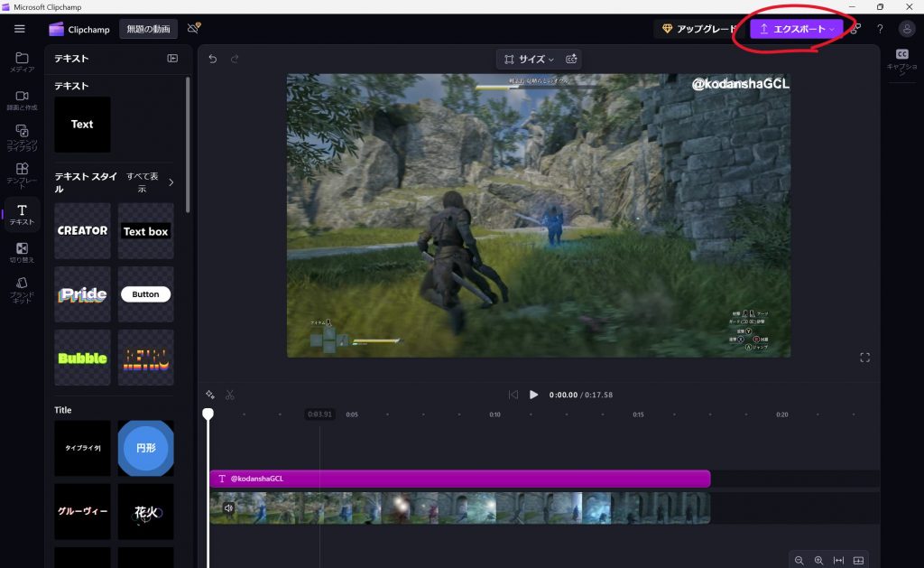
Task: Choose the グルーヴィー title style
Action: (82, 511)
